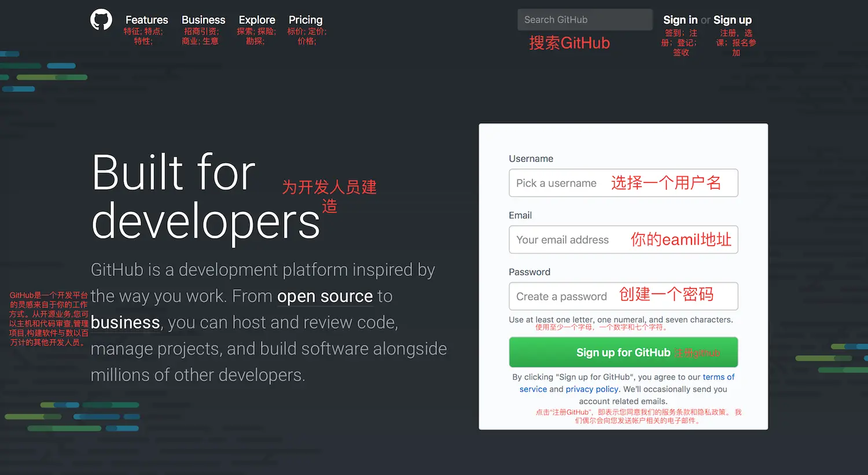The height and width of the screenshot is (475, 868).
Task: Open the Business navigation link
Action: pyautogui.click(x=203, y=20)
